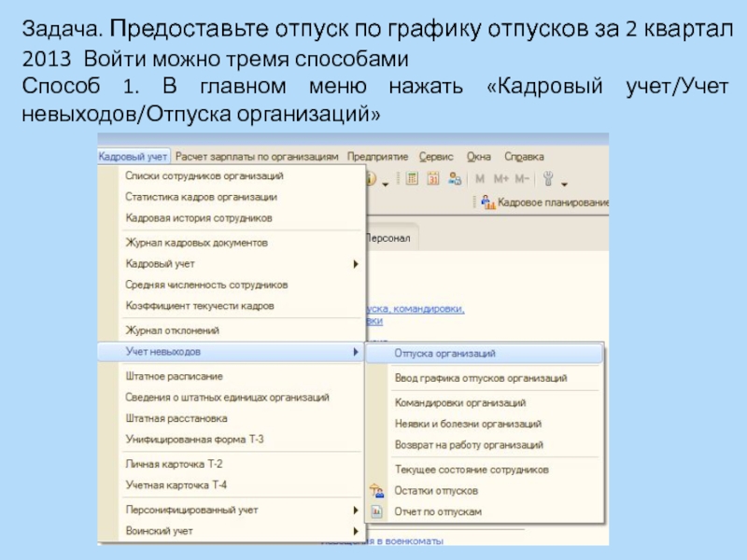Open the Предприятие menu
The height and width of the screenshot is (560, 747).
(x=377, y=156)
